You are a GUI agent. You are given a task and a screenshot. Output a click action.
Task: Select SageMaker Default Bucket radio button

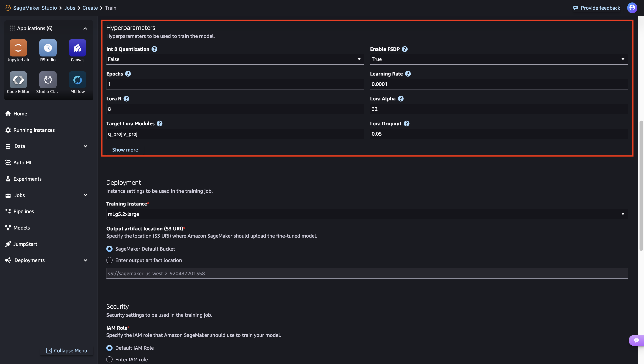[109, 249]
